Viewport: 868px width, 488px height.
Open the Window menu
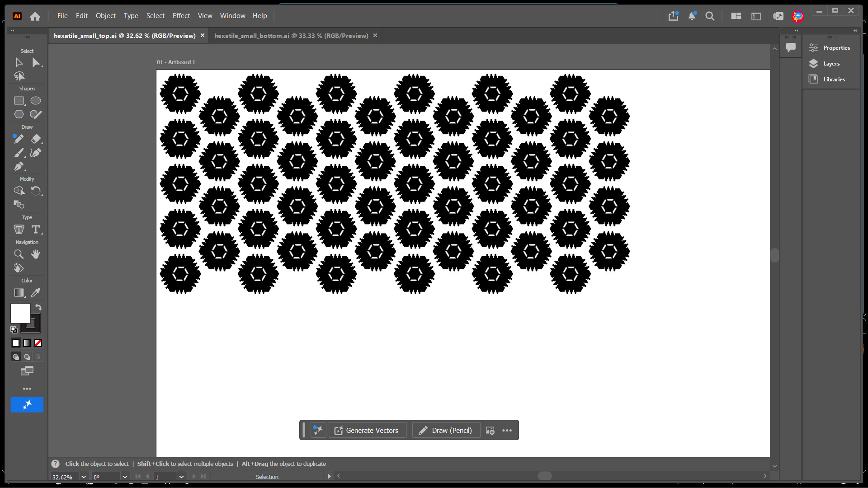coord(233,16)
